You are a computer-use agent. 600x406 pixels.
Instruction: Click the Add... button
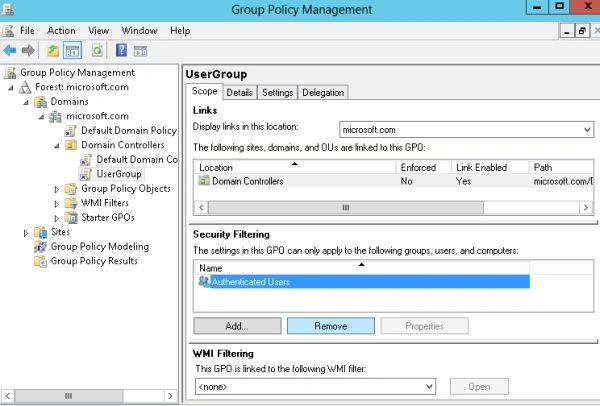click(237, 326)
